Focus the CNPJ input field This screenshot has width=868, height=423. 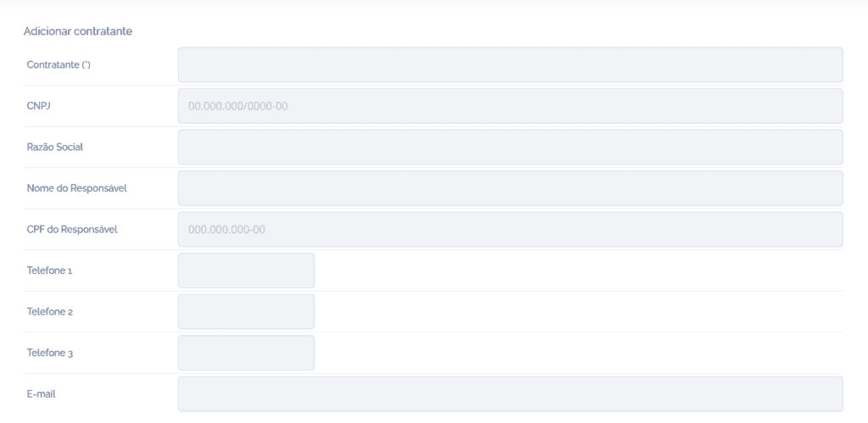510,106
